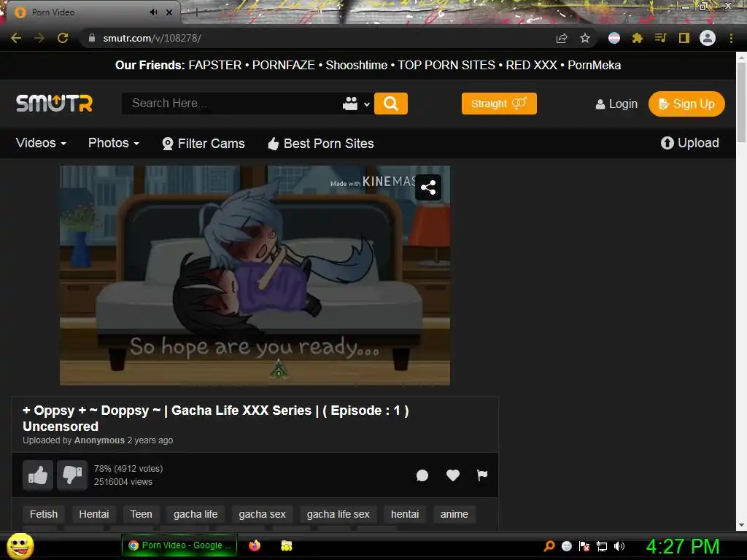Screen dimensions: 747x560
Task: Click the round extension icon beside the star
Action: tap(614, 38)
